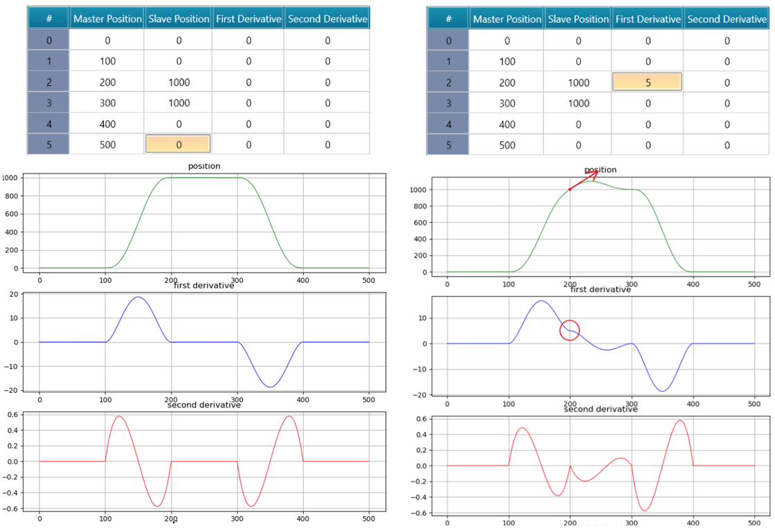This screenshot has height=532, width=775.
Task: Click Second Derivative header in right table
Action: point(727,19)
